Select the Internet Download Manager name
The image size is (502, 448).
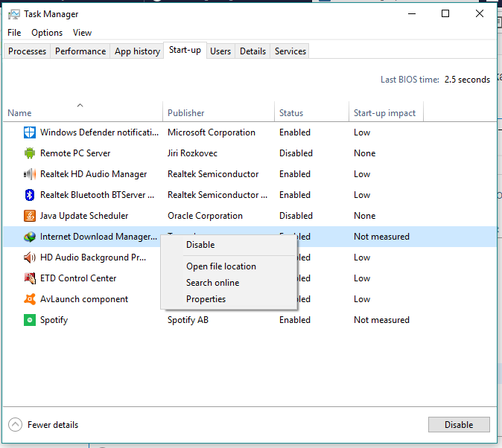(x=98, y=237)
